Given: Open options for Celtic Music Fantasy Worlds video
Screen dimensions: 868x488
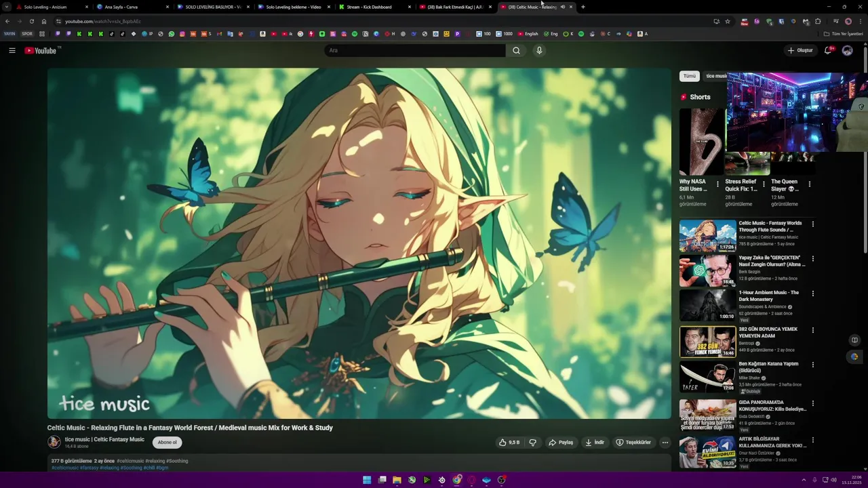Looking at the screenshot, I should coord(813,224).
